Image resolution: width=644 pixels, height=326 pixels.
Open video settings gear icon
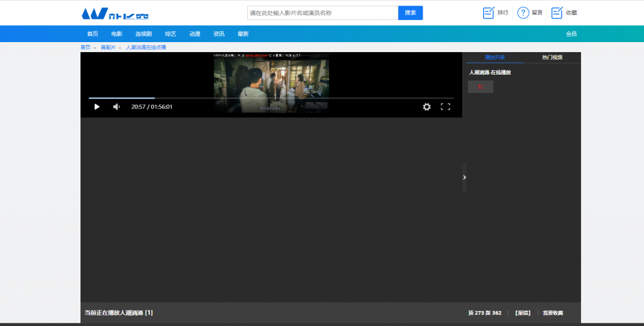point(426,107)
